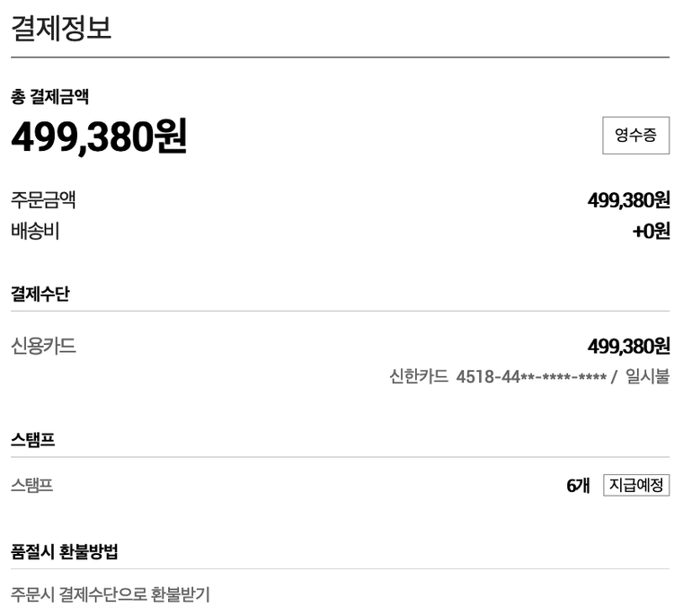Screen dimensions: 674x616
Task: Click the 영수증 receipt button
Action: click(x=635, y=136)
